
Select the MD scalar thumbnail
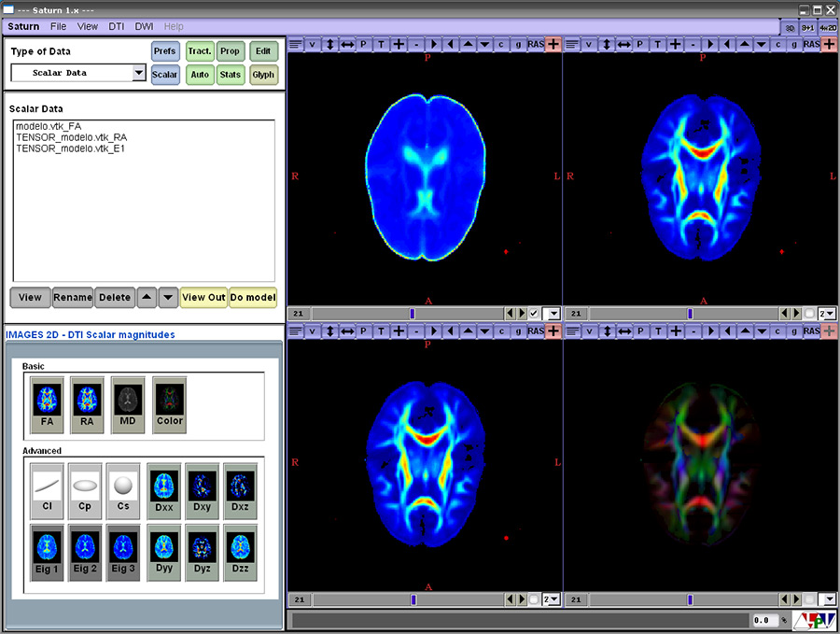click(128, 404)
